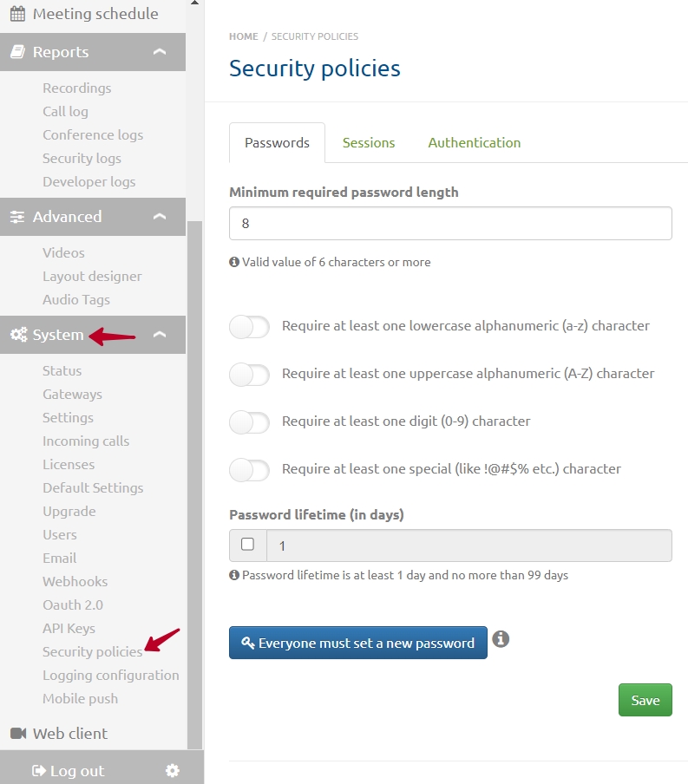Enable lowercase character requirement toggle

coord(249,327)
